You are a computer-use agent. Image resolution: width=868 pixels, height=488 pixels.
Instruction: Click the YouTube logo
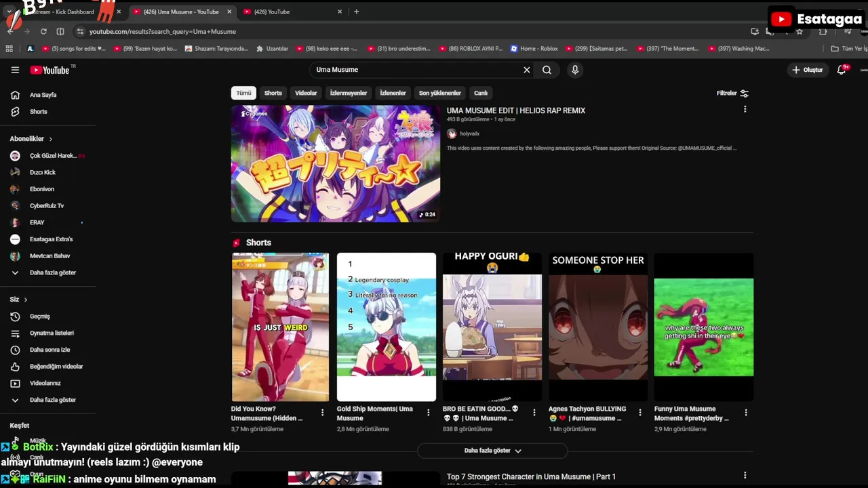coord(50,70)
